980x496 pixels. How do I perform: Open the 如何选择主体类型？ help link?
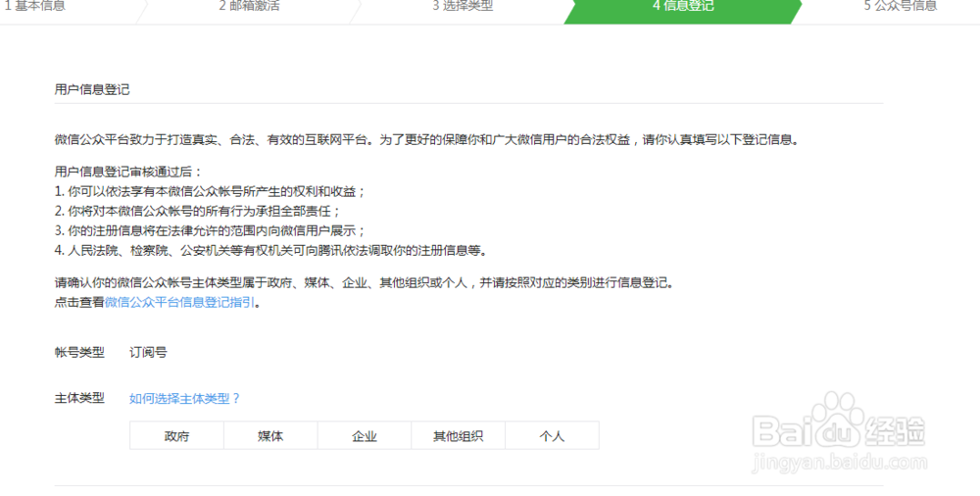click(x=185, y=398)
